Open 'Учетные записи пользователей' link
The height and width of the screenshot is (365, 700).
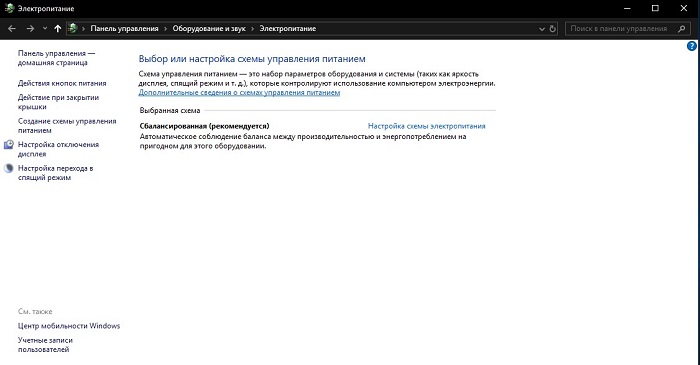pyautogui.click(x=45, y=345)
